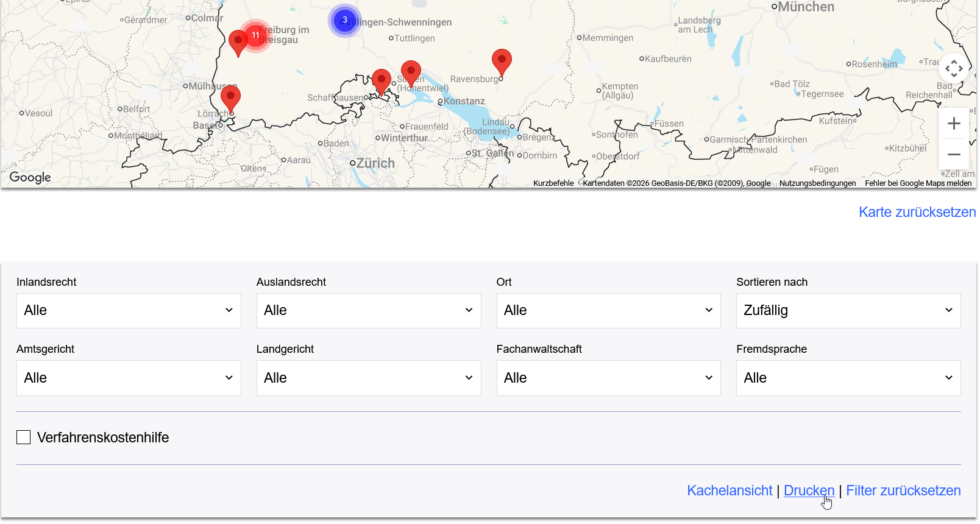The height and width of the screenshot is (524, 980).
Task: Open the Inlandsrecht dropdown
Action: (x=129, y=311)
